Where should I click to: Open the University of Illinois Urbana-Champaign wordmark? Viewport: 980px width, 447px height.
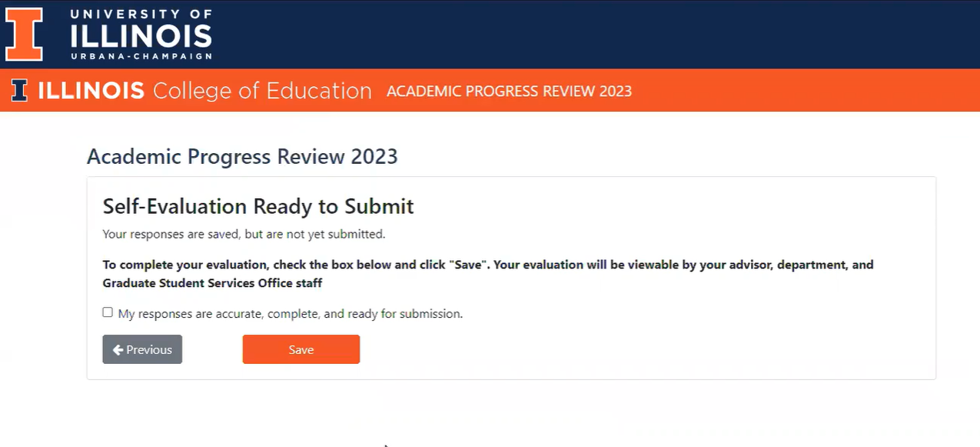pyautogui.click(x=141, y=34)
